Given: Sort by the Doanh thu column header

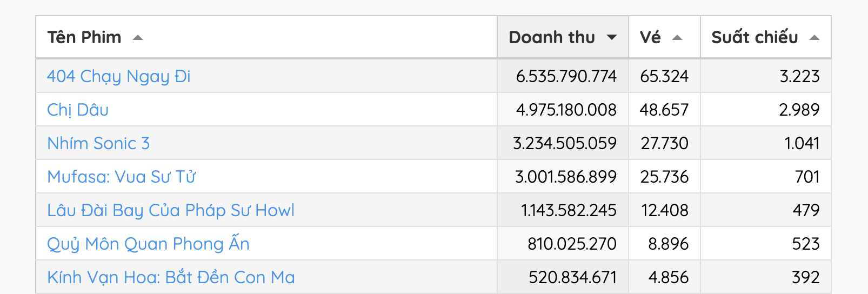Looking at the screenshot, I should coord(552,37).
